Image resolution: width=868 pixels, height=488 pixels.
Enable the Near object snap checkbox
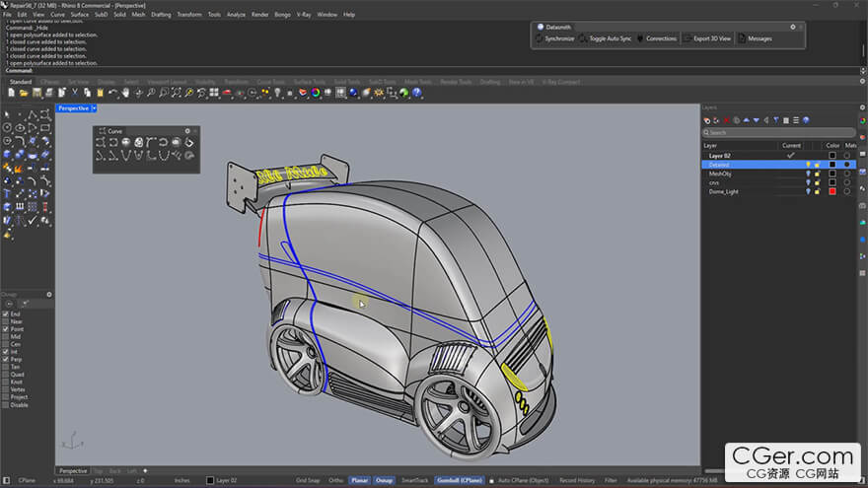(x=5, y=321)
